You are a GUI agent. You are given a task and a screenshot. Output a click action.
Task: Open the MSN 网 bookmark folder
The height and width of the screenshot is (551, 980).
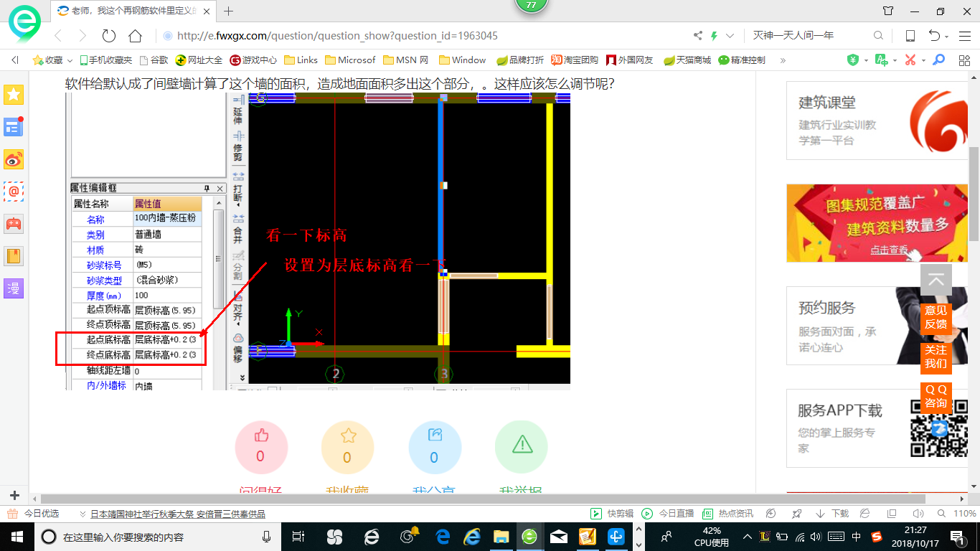pyautogui.click(x=406, y=60)
